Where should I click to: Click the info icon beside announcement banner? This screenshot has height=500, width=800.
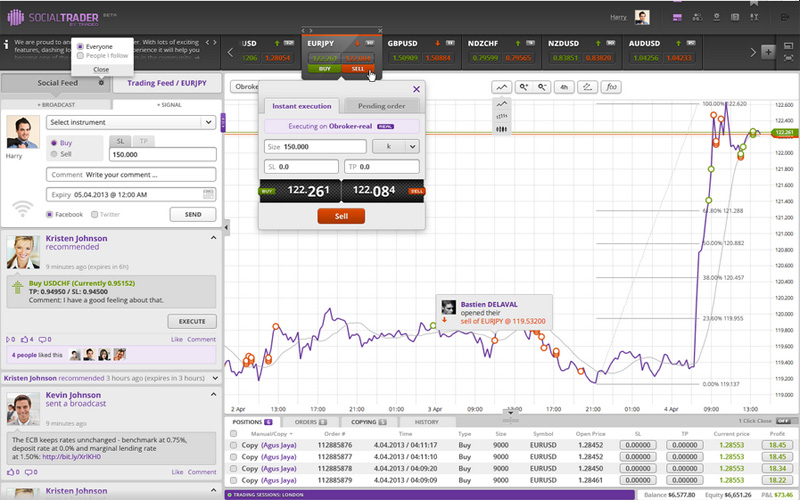point(6,45)
